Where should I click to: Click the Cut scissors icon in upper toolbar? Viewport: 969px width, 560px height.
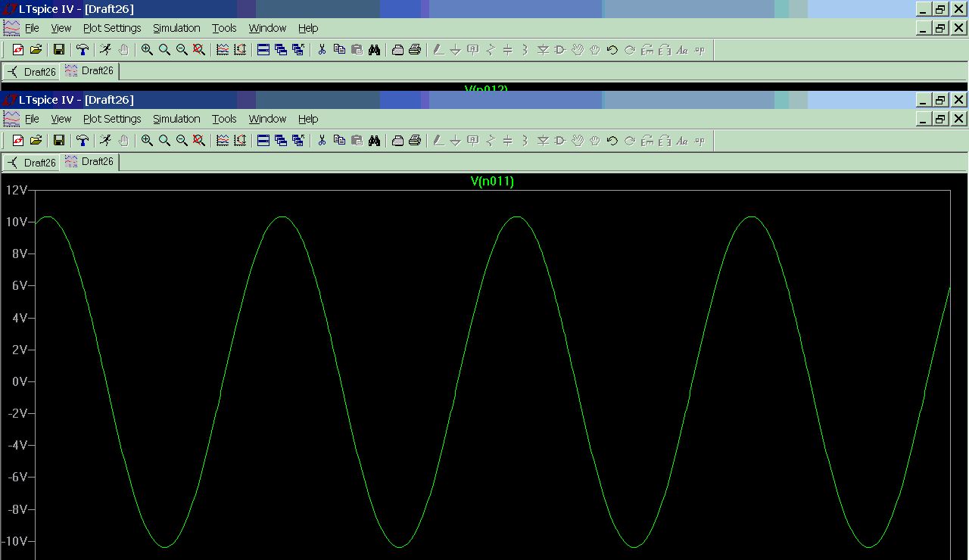(x=322, y=50)
